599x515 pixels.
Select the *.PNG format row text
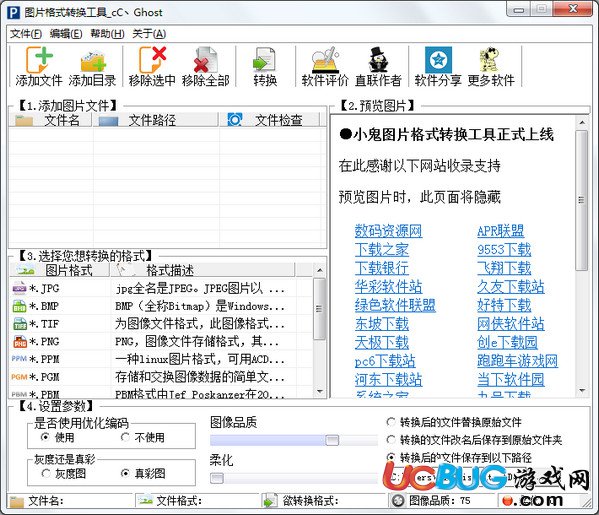pyautogui.click(x=44, y=342)
